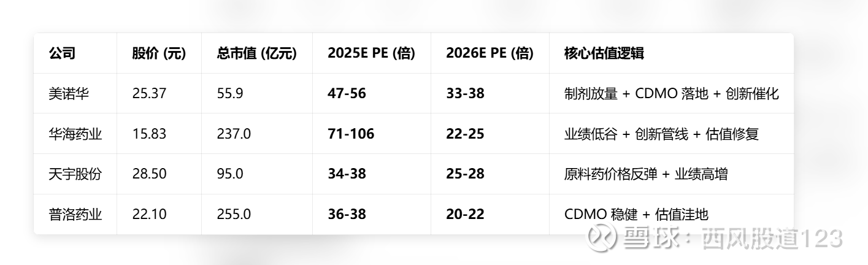The width and height of the screenshot is (868, 265).
Task: Select the 237.0 market cap value
Action: 234,134
